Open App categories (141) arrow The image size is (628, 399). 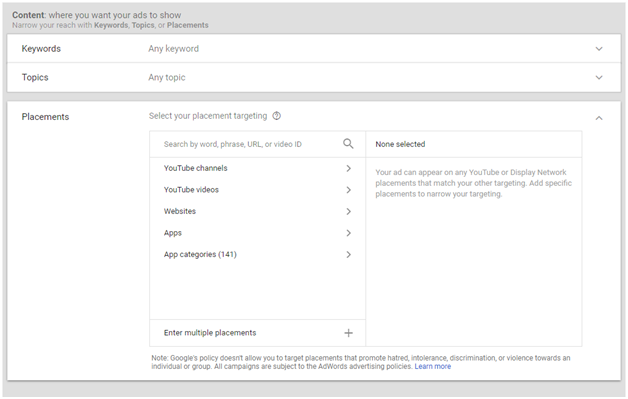click(348, 255)
